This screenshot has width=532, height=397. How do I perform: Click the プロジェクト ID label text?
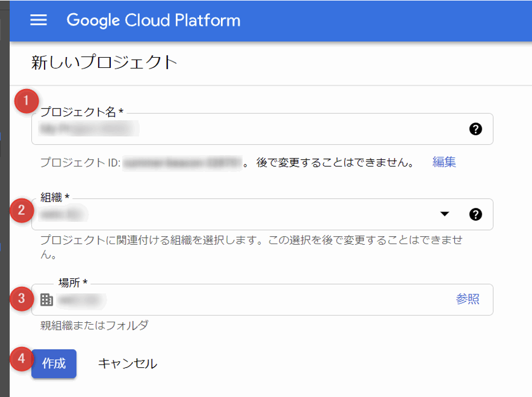pyautogui.click(x=80, y=163)
